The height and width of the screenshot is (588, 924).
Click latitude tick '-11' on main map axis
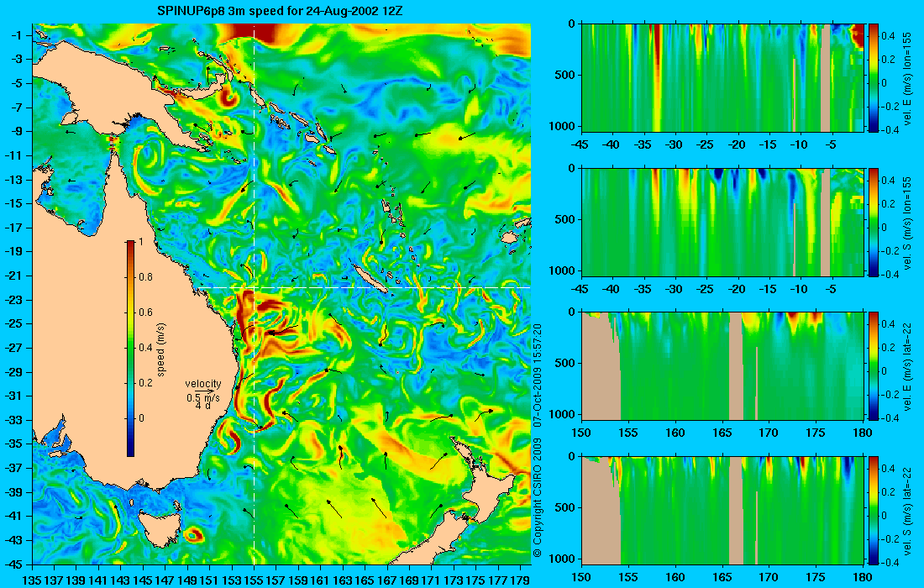(x=13, y=155)
